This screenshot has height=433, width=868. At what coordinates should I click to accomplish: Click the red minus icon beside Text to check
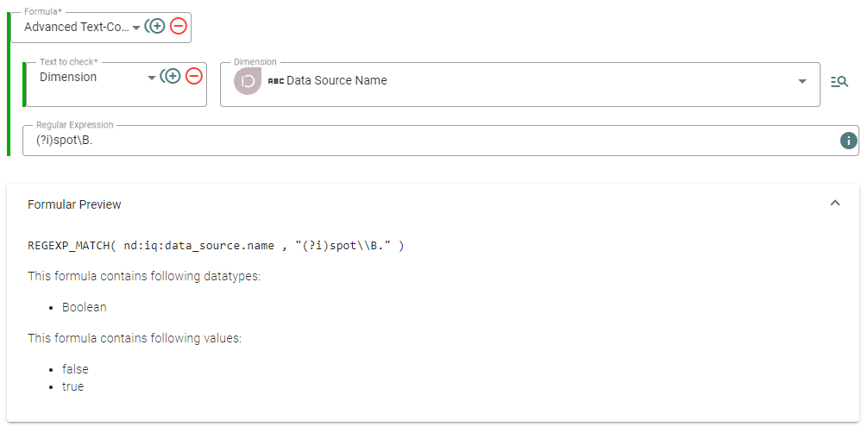194,77
